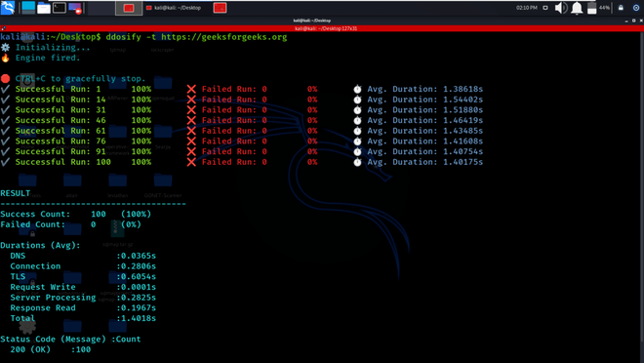Select the rightmost red taskbar window icon
Viewport: 644px width, 363px height.
point(220,8)
